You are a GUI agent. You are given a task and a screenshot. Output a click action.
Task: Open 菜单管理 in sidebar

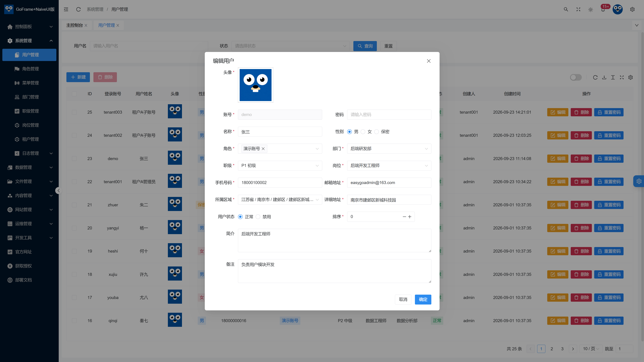29,83
